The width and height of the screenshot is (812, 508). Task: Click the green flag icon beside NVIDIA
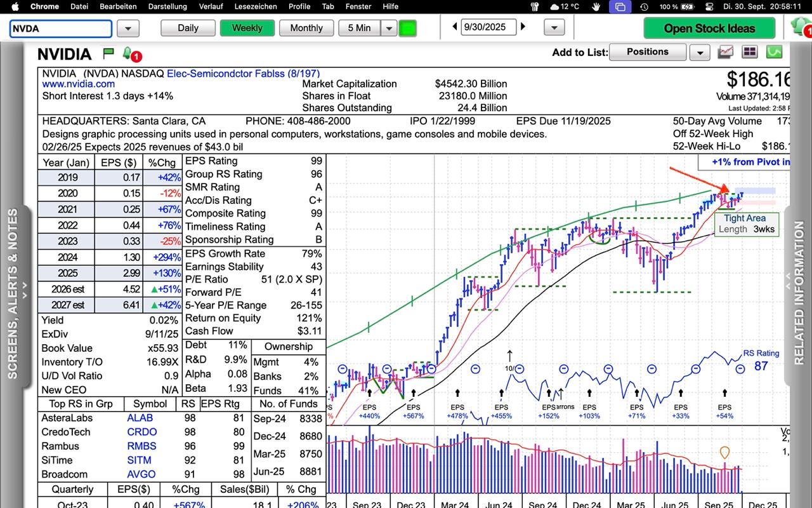(108, 53)
